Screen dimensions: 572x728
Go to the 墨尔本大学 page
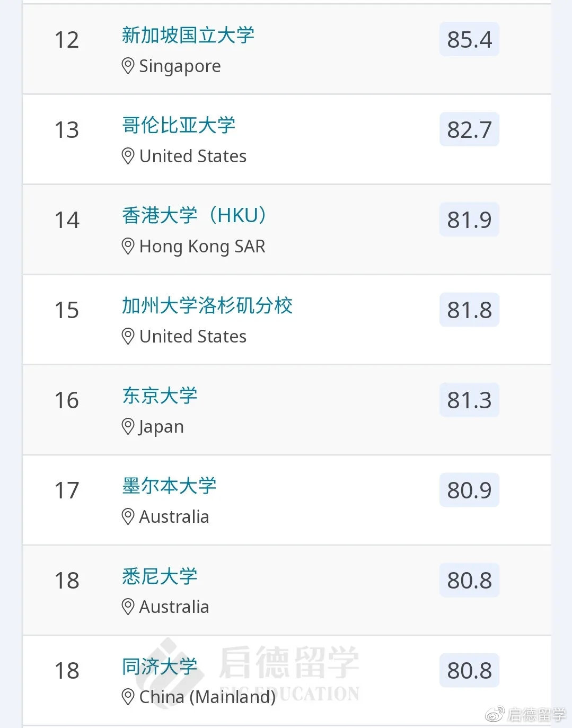(169, 486)
